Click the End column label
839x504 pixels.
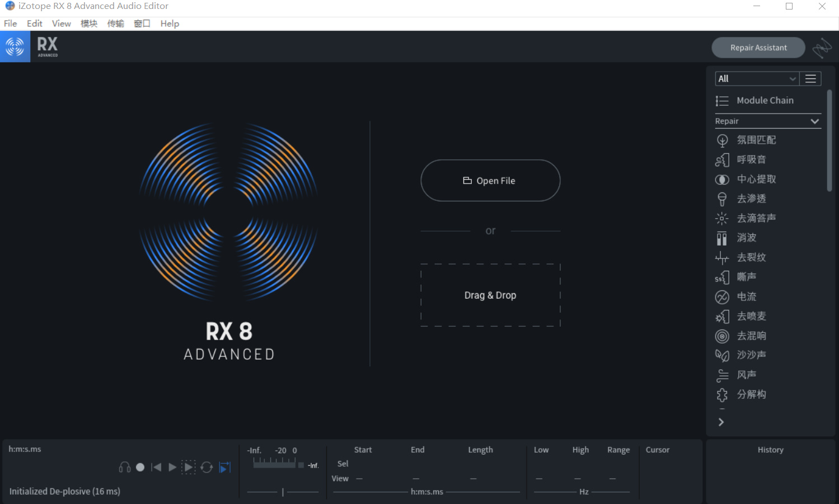[x=418, y=450]
